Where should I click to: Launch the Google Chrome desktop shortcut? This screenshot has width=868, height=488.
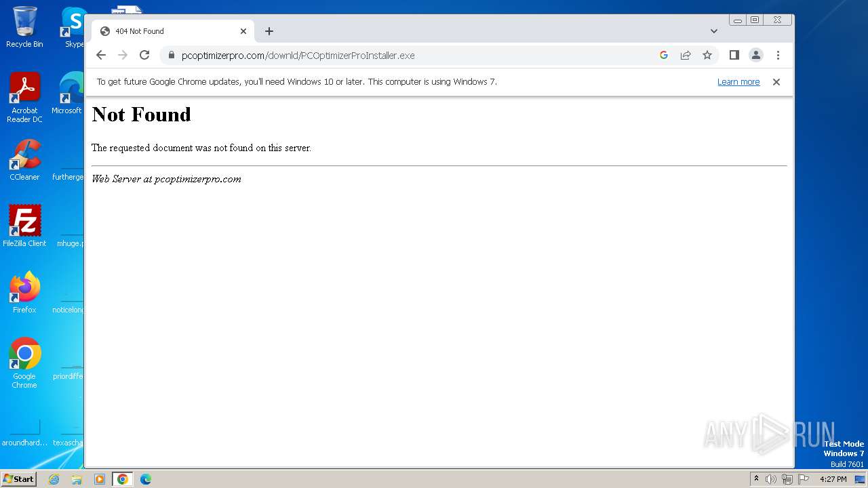[x=24, y=363]
